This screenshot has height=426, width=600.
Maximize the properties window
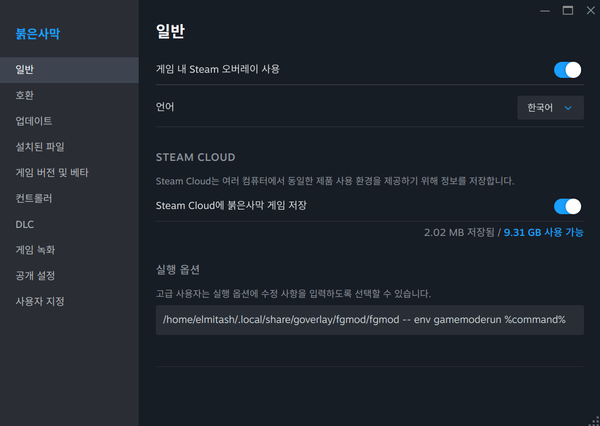tap(568, 11)
